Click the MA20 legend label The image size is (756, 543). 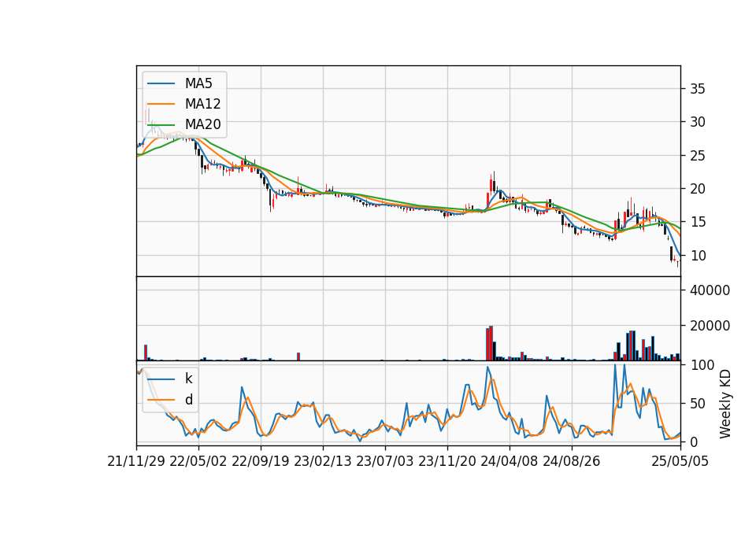pos(202,124)
